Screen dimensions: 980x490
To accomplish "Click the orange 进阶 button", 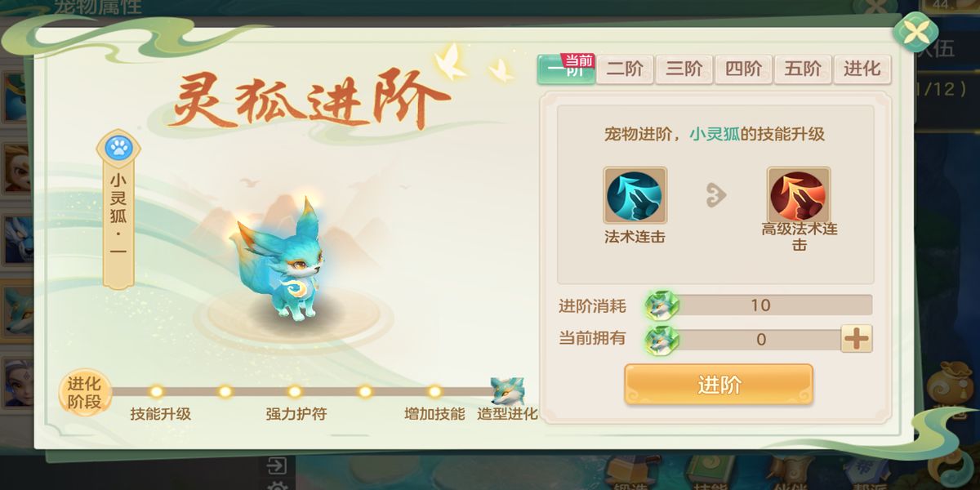I will tap(719, 385).
